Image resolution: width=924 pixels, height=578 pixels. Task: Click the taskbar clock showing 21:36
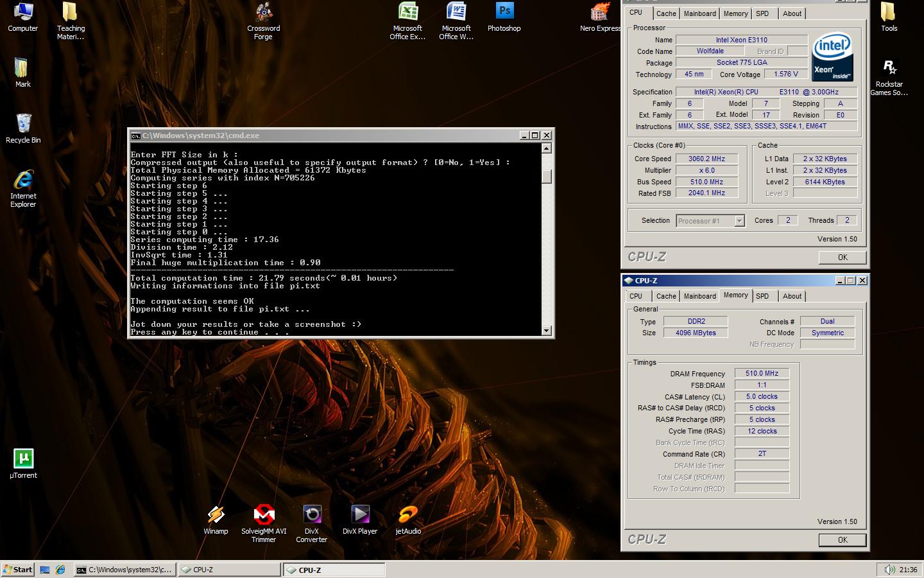pos(908,570)
